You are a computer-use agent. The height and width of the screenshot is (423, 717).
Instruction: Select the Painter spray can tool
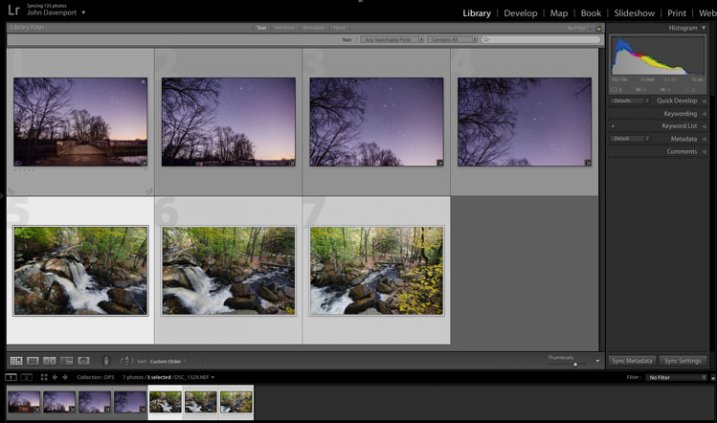pyautogui.click(x=106, y=361)
